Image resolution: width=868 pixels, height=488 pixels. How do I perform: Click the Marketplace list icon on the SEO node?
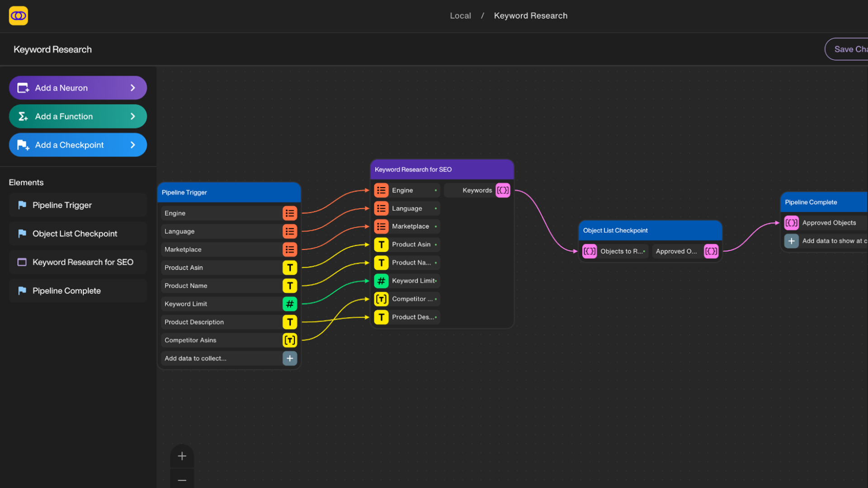(x=381, y=226)
